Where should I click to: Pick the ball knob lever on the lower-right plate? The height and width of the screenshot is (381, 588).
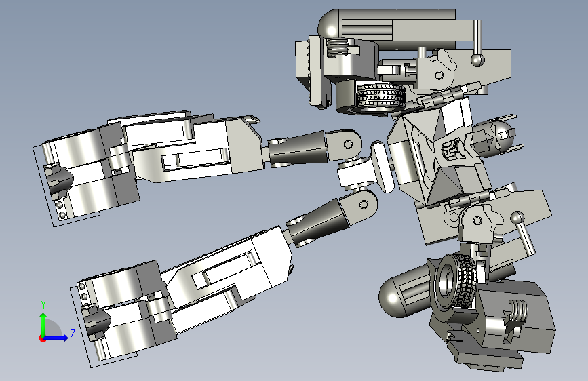click(x=524, y=232)
